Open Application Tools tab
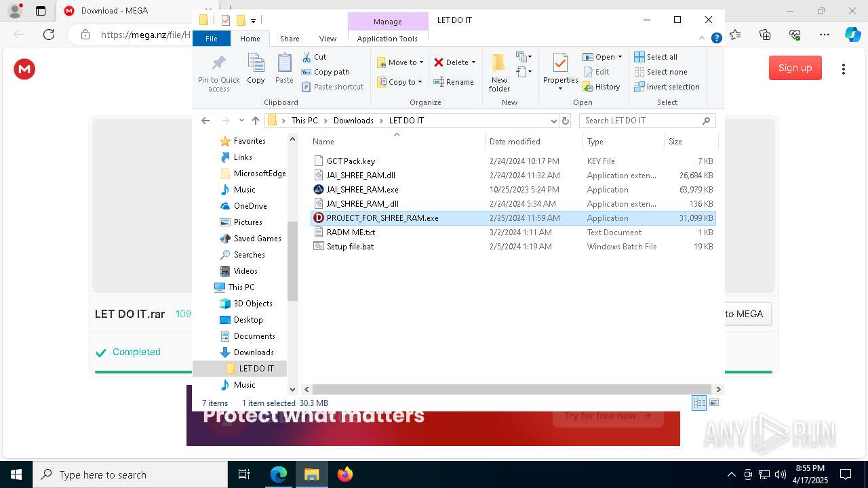Viewport: 868px width, 488px height. (387, 39)
